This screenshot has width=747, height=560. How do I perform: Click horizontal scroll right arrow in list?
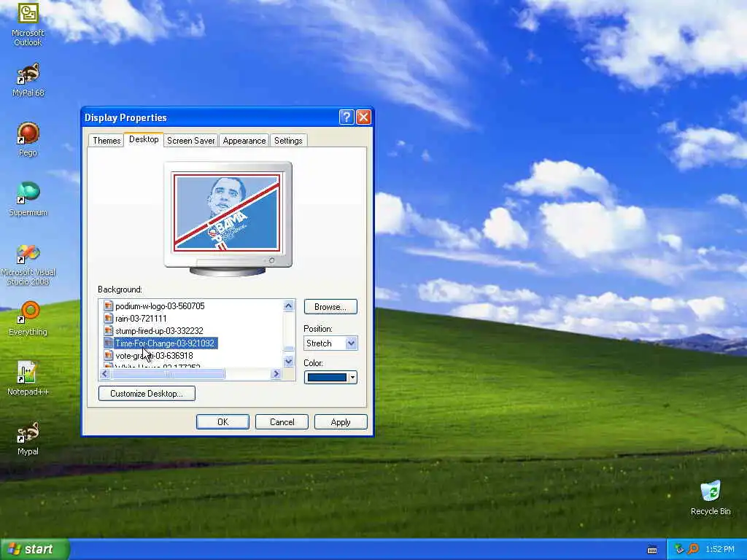276,374
